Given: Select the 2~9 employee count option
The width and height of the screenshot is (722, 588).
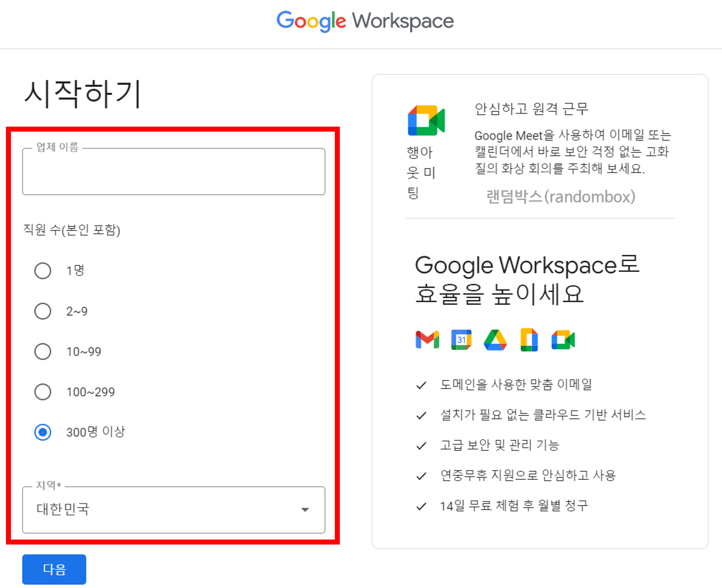Looking at the screenshot, I should coord(42,311).
